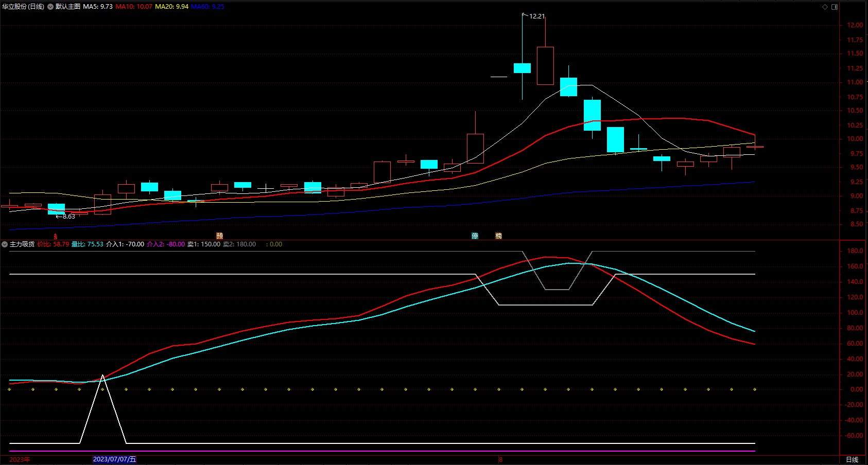Click the 卖1: 150.00 value
Image resolution: width=868 pixels, height=465 pixels.
point(204,244)
